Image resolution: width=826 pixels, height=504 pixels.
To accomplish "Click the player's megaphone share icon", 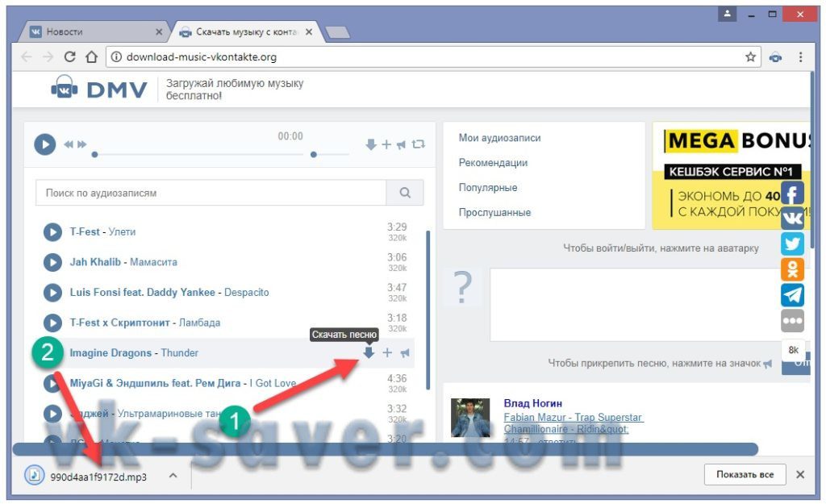I will pyautogui.click(x=402, y=144).
